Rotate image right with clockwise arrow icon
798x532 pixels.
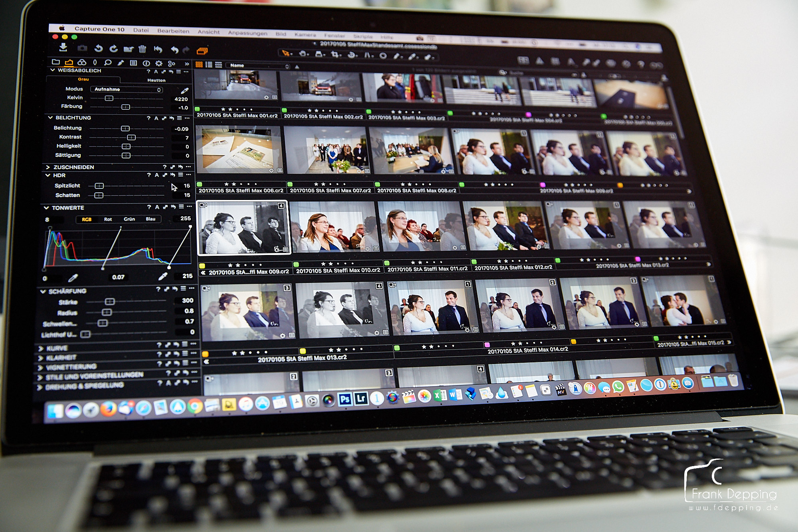coord(114,49)
